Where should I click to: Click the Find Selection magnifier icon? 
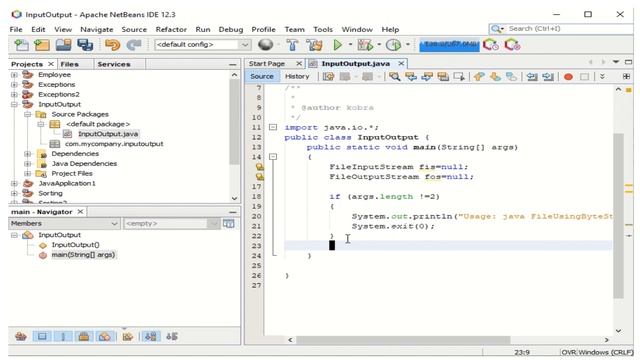(x=394, y=77)
